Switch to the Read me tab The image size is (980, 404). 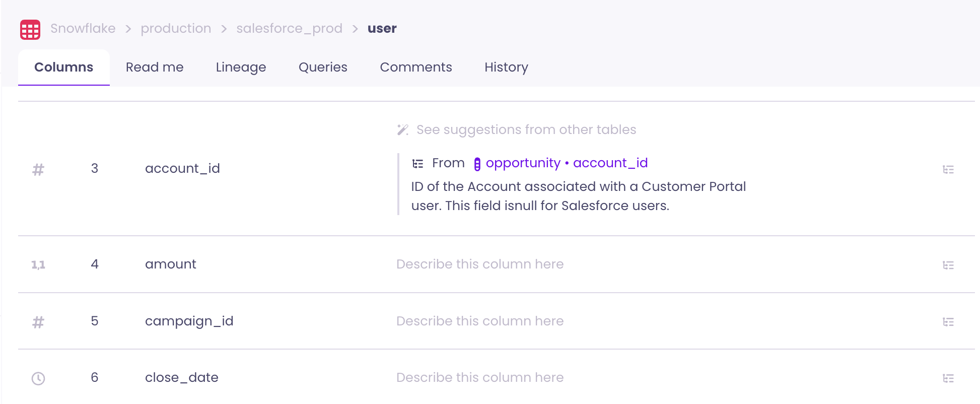coord(155,68)
